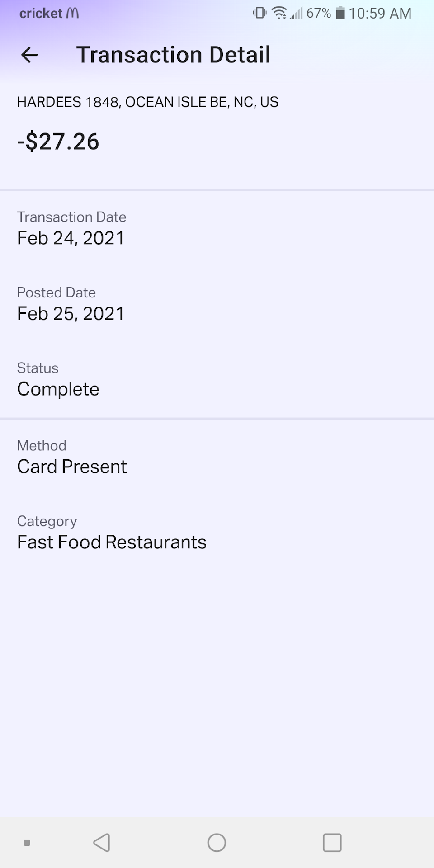Tap the Fast Food Restaurants category
Screen dimensions: 434x868
[112, 542]
